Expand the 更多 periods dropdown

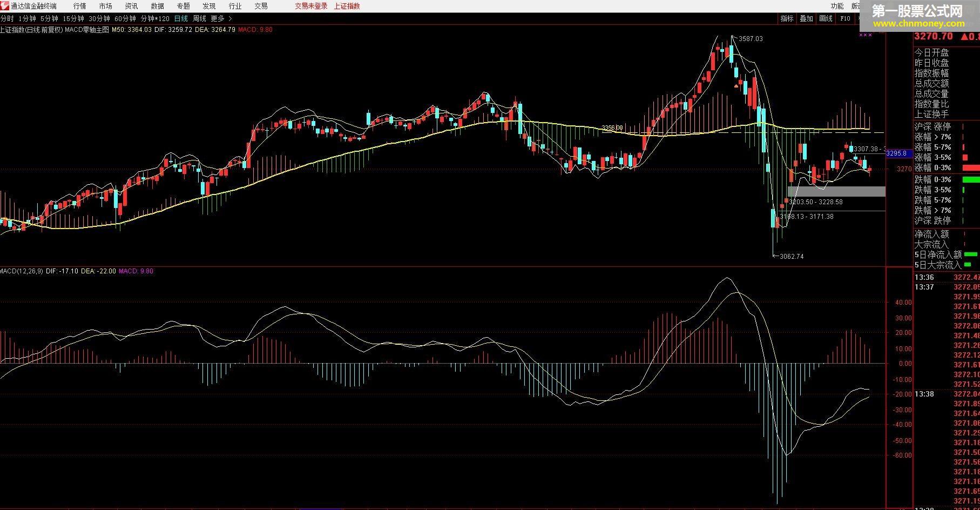point(221,18)
